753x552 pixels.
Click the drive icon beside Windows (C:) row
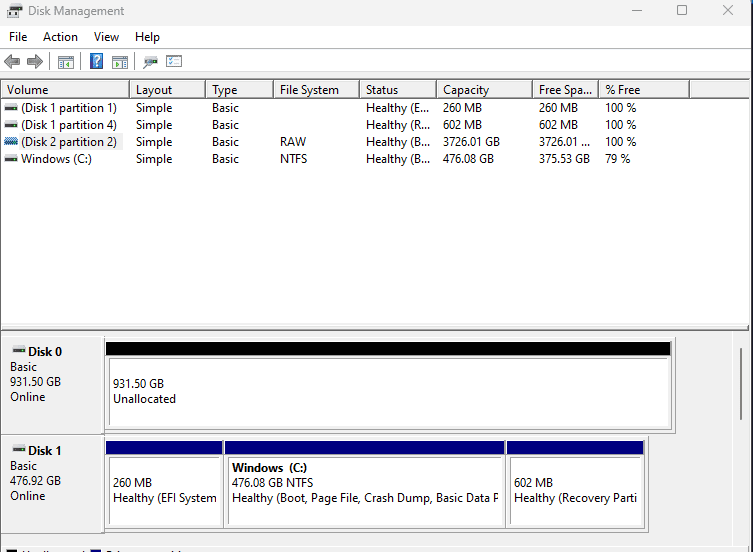point(11,159)
